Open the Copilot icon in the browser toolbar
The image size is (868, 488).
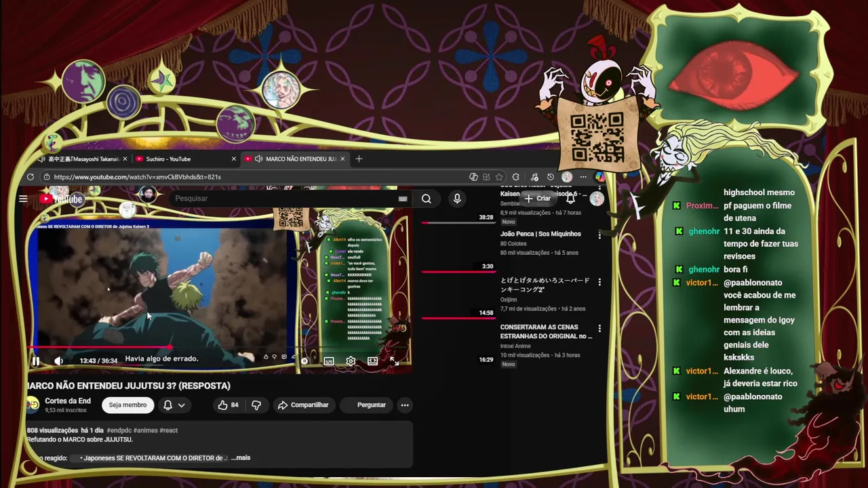(x=599, y=177)
